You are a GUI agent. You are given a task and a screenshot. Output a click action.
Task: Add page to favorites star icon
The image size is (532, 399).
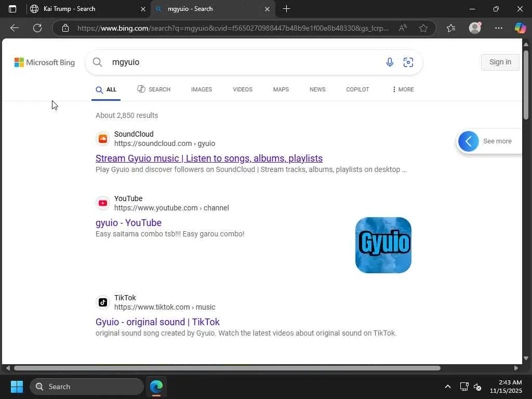click(x=423, y=28)
